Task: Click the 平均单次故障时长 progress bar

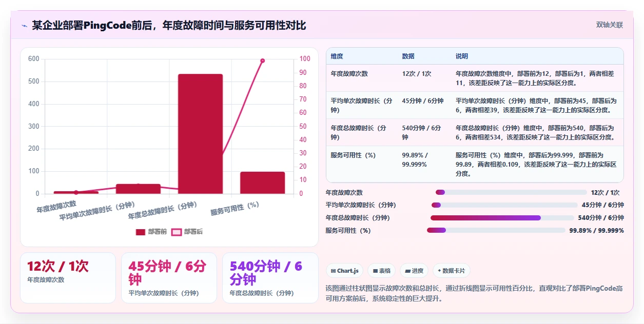Action: (504, 205)
